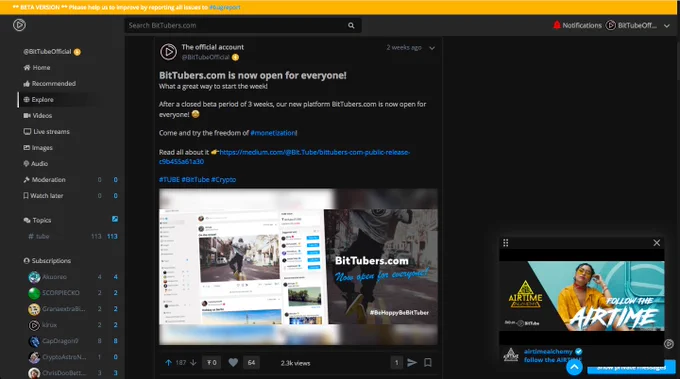Open Audio section
Image resolution: width=680 pixels, height=379 pixels.
[36, 164]
